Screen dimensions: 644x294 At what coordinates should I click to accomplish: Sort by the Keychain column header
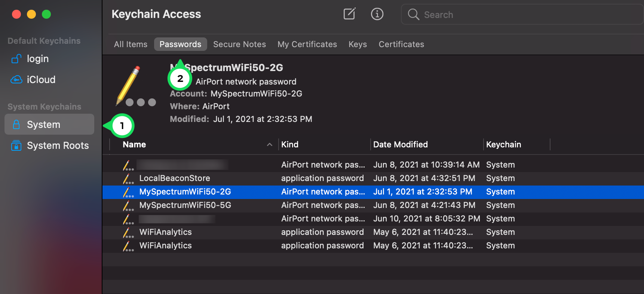point(503,145)
